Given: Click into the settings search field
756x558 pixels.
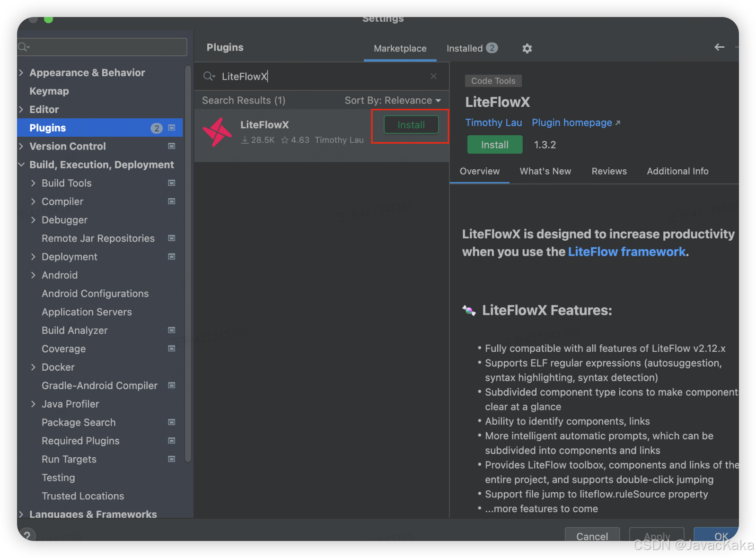Looking at the screenshot, I should tap(102, 47).
